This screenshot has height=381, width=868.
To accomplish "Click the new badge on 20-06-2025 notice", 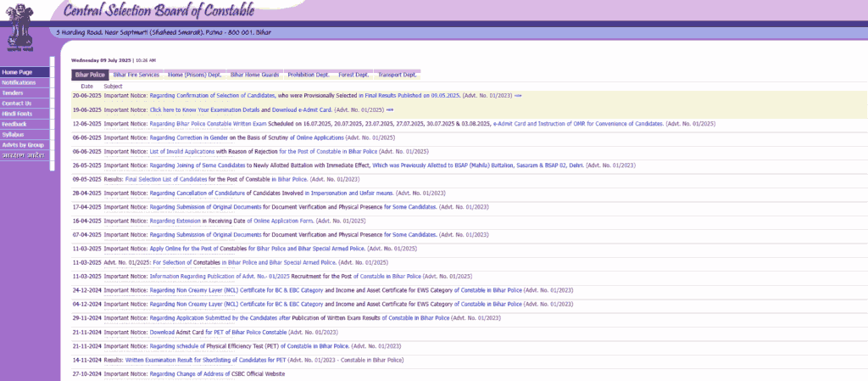I will (x=518, y=96).
